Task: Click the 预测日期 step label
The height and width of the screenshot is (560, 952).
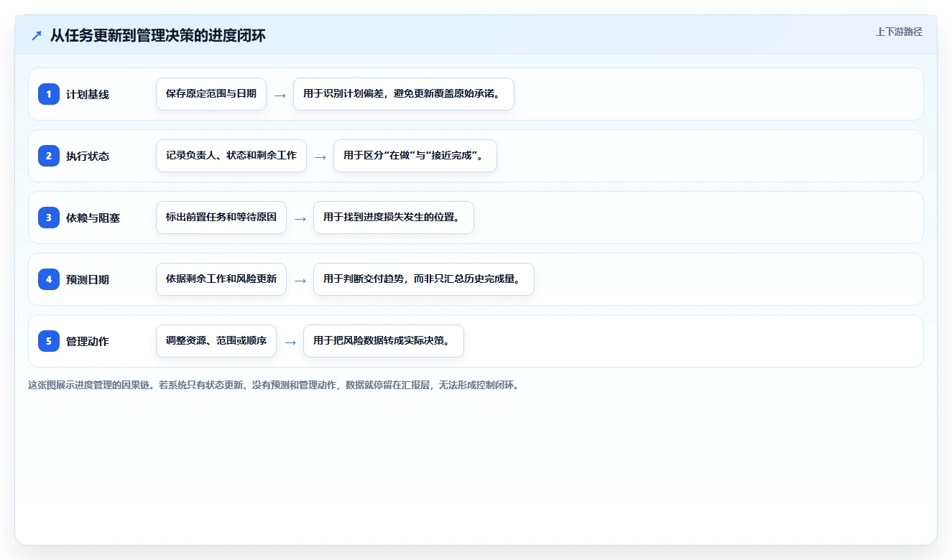Action: tap(88, 280)
